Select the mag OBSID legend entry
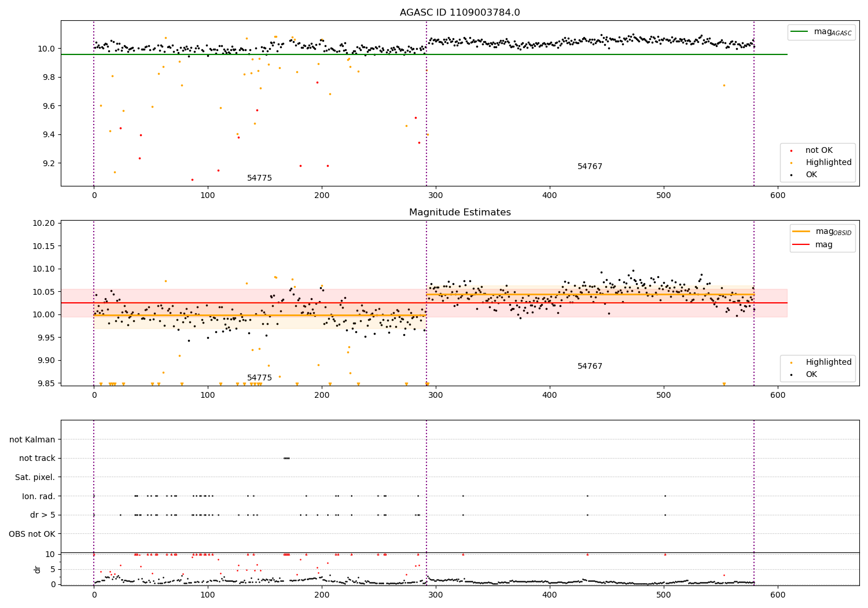This screenshot has height=608, width=868. [x=822, y=232]
